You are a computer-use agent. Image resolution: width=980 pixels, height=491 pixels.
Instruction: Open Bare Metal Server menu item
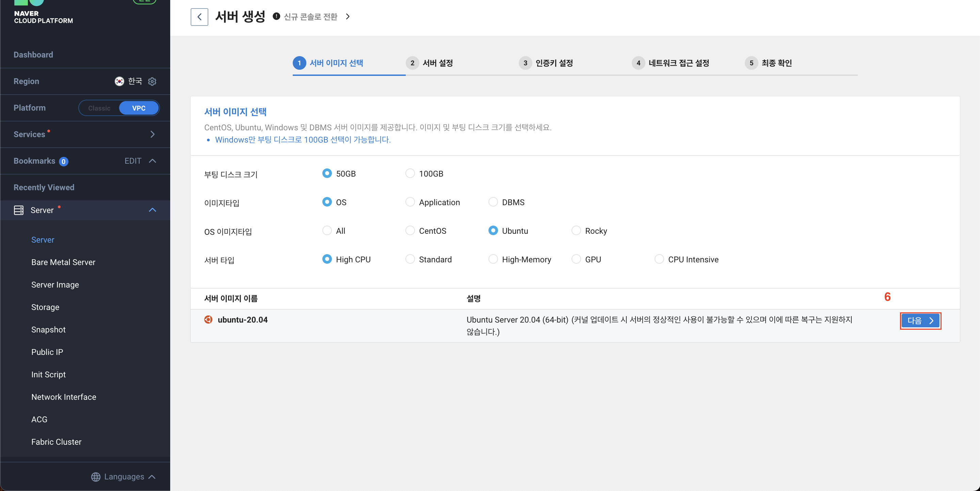point(63,262)
